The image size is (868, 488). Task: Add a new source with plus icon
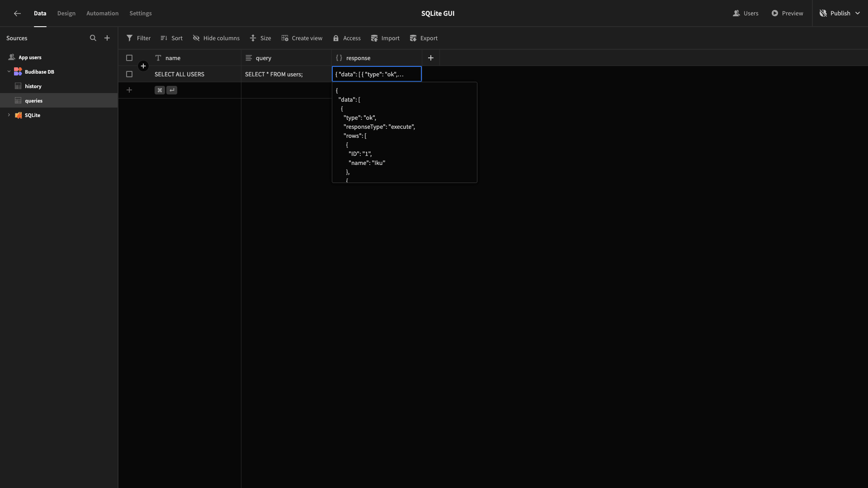(x=107, y=38)
